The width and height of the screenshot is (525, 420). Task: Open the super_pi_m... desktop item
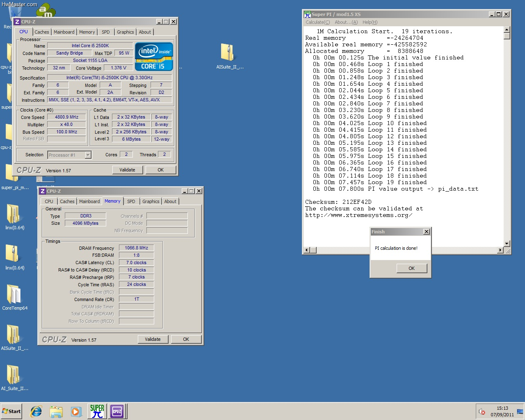(x=15, y=177)
